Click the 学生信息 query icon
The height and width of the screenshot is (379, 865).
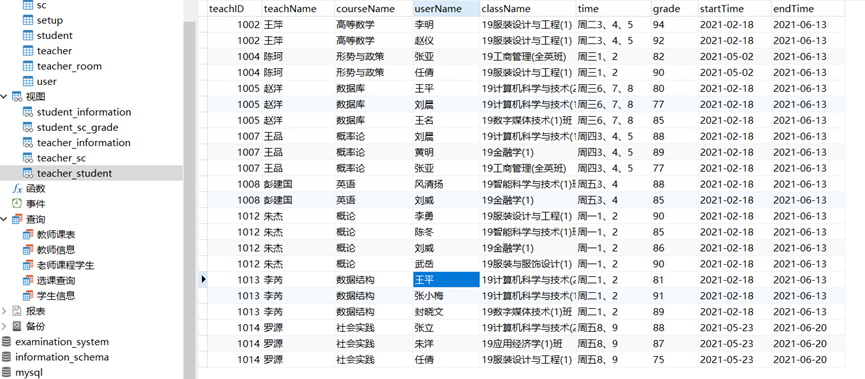coord(28,296)
